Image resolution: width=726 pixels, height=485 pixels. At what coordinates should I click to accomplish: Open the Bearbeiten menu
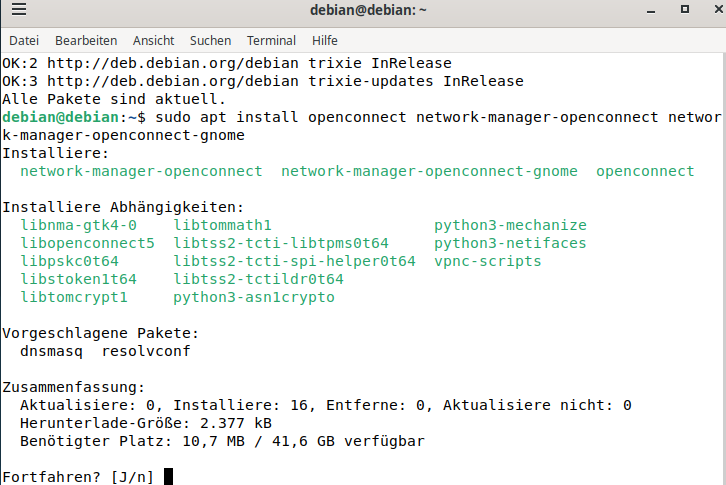pyautogui.click(x=86, y=41)
